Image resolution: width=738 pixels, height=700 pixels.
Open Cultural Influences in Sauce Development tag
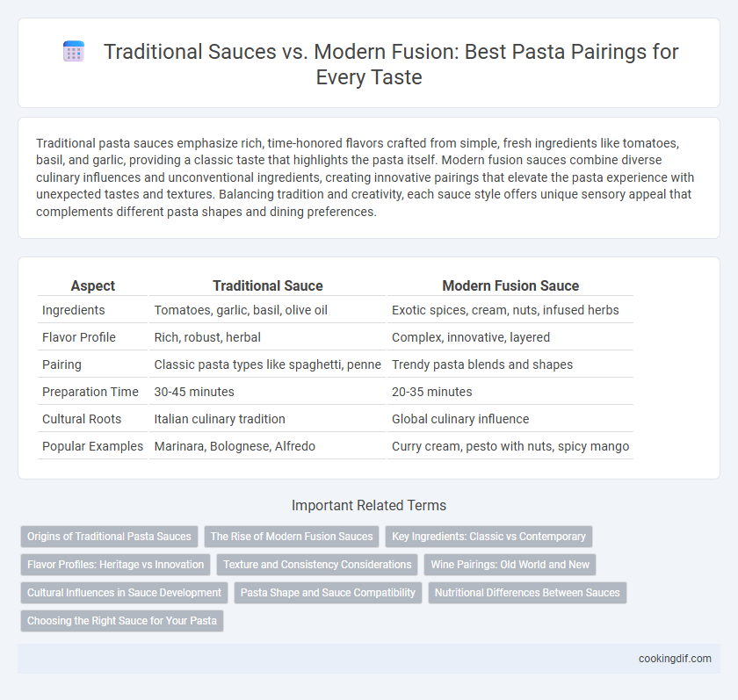[124, 593]
